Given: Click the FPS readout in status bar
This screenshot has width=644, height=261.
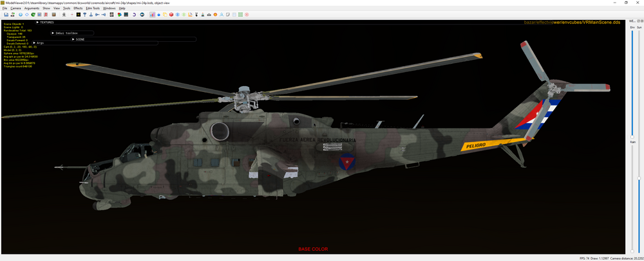Looking at the screenshot, I should 585,258.
